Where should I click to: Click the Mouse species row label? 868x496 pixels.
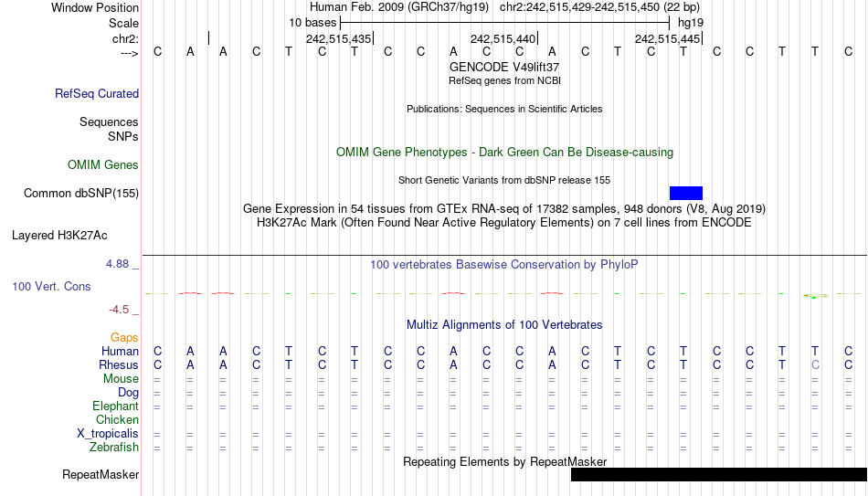coord(121,379)
